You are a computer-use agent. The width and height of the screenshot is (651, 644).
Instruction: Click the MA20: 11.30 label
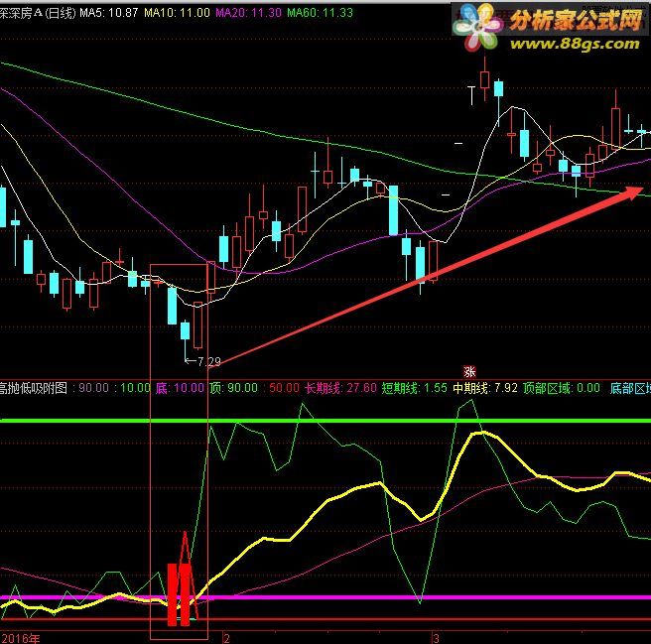pos(248,13)
